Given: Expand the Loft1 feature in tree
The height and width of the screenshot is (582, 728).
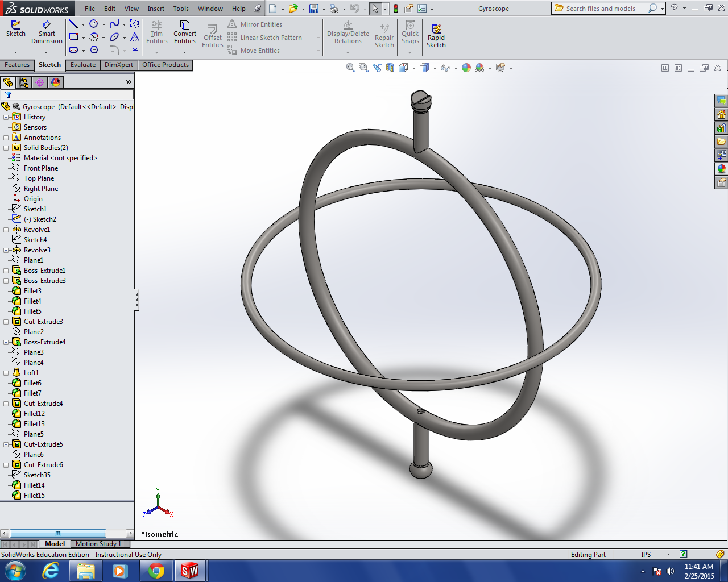Looking at the screenshot, I should tap(6, 373).
